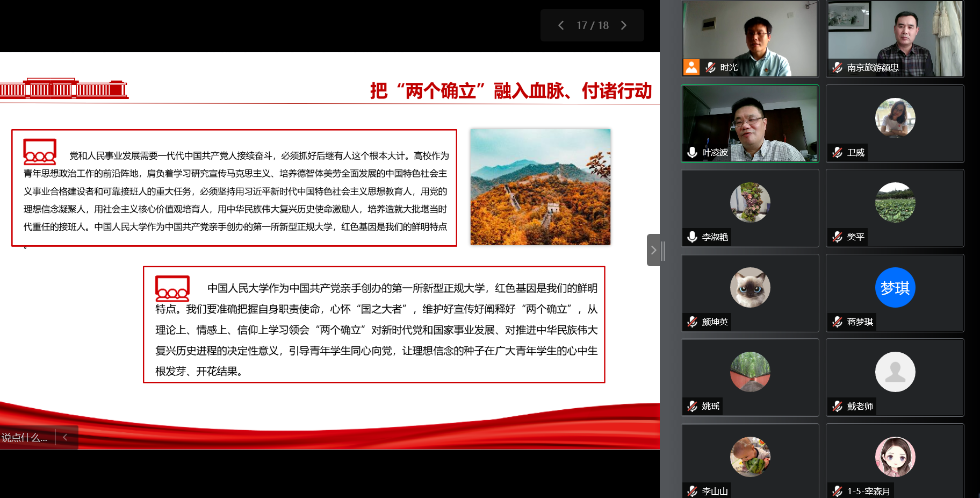Click the 17 / 18 page indicator
This screenshot has width=980, height=498.
coord(592,25)
